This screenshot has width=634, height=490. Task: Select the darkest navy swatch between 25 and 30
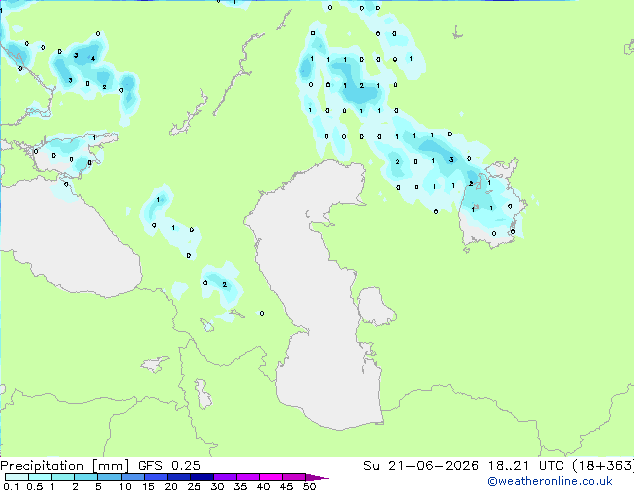point(202,477)
